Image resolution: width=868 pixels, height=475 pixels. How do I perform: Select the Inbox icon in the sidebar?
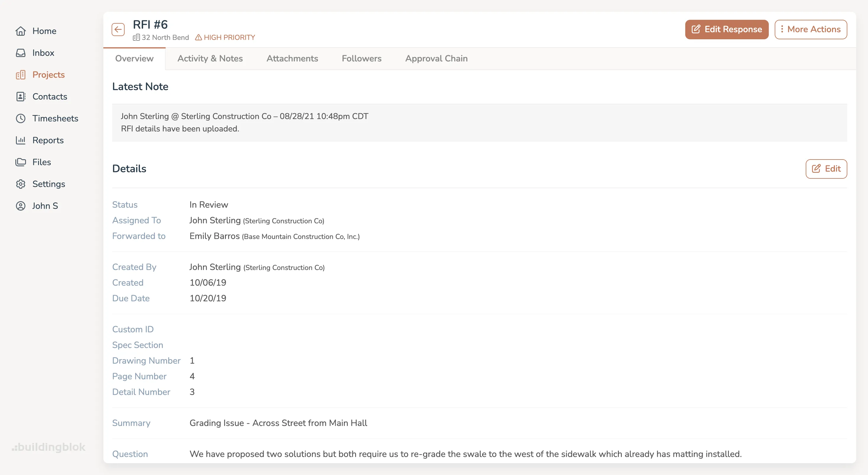(x=21, y=53)
